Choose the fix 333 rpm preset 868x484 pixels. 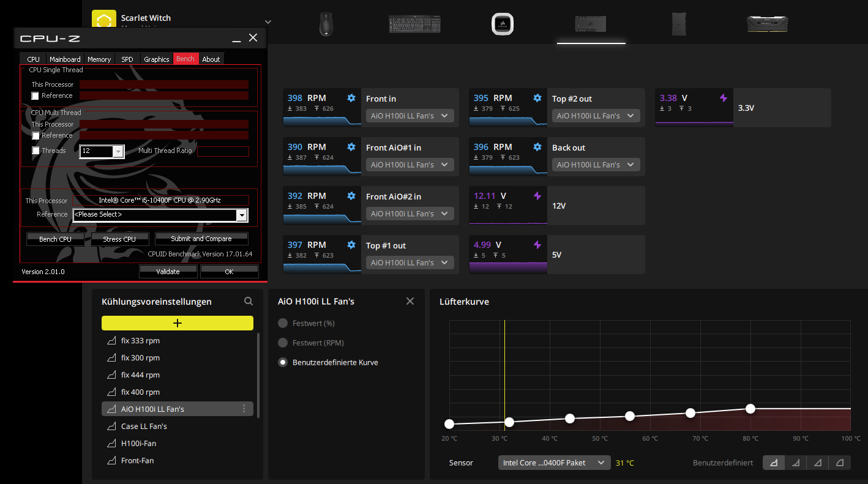pyautogui.click(x=178, y=340)
